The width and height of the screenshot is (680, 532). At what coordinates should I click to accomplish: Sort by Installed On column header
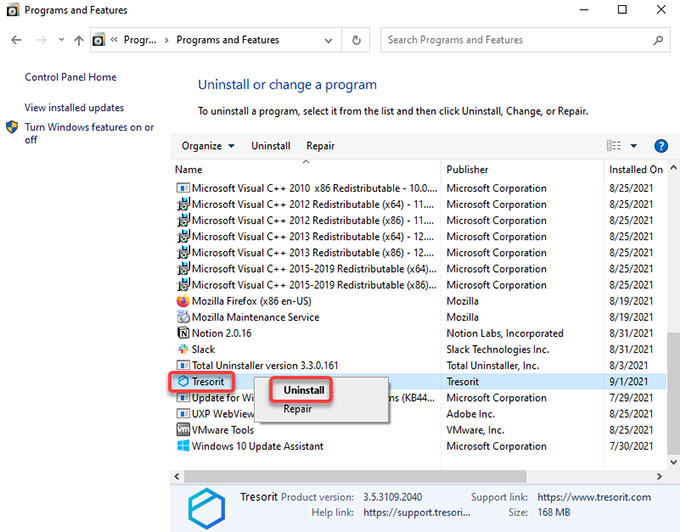(635, 170)
